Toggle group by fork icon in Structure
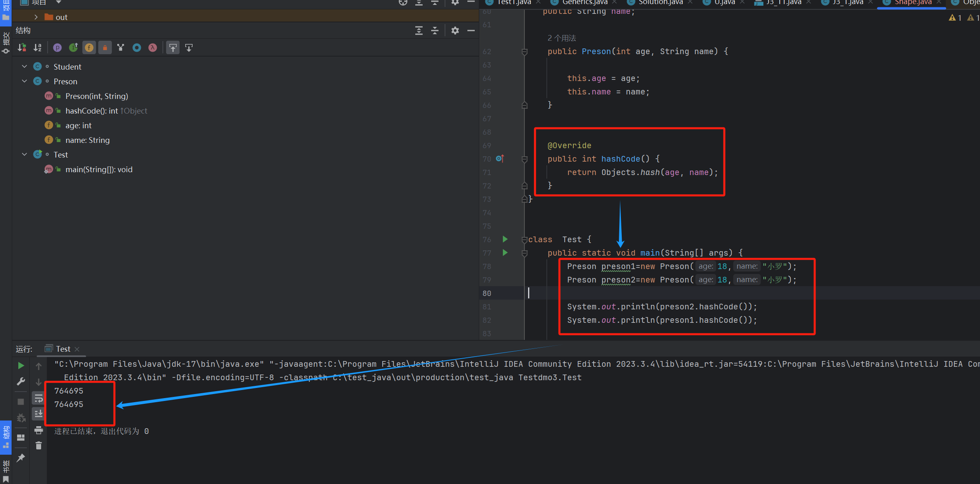The image size is (980, 484). pos(121,48)
